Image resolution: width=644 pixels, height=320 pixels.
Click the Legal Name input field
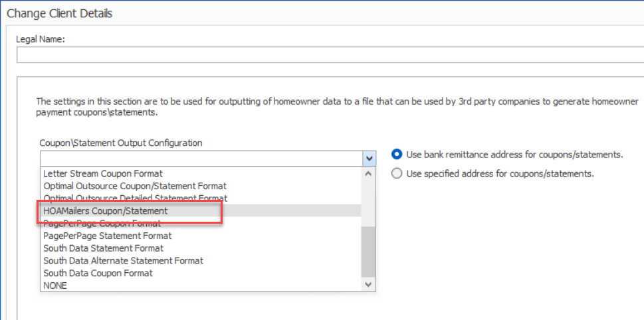click(329, 56)
